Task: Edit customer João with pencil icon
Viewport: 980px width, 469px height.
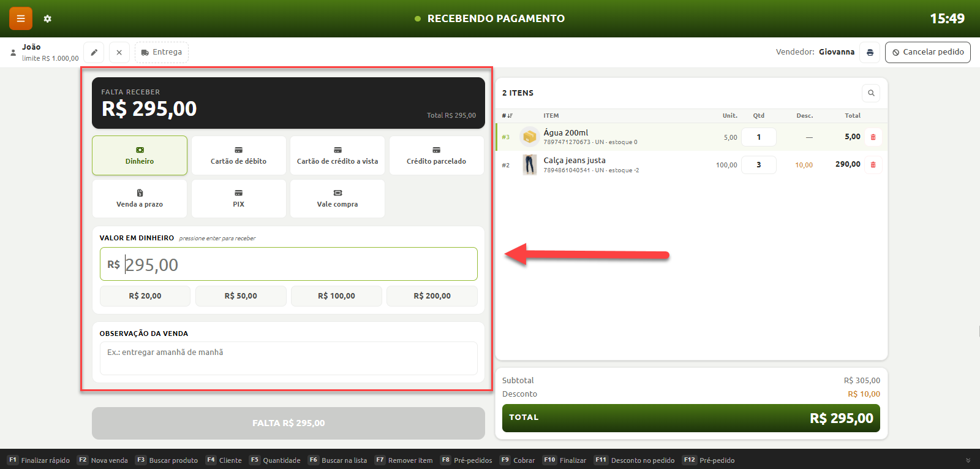Action: coord(94,52)
